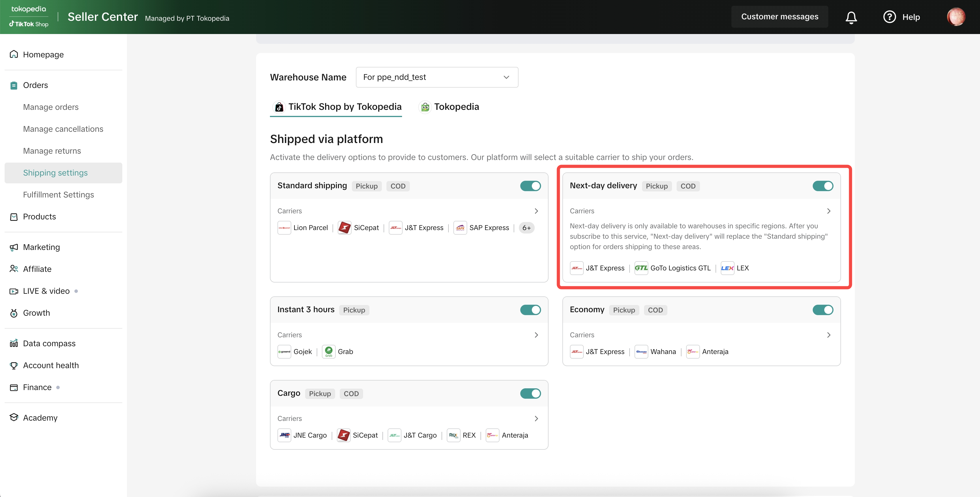Screen dimensions: 980x497
Task: Click the Marketing megaphone icon
Action: coord(14,247)
